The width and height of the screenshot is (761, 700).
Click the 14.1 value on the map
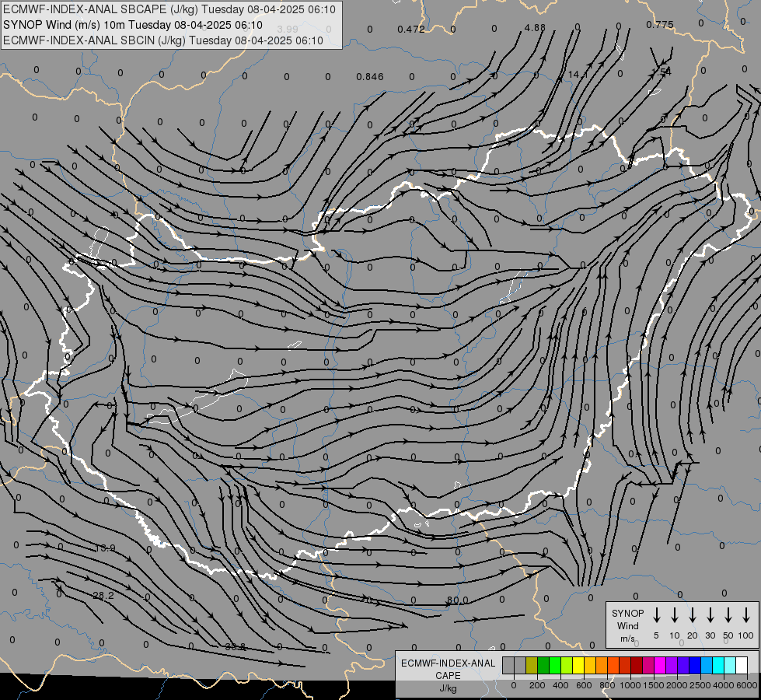click(578, 75)
